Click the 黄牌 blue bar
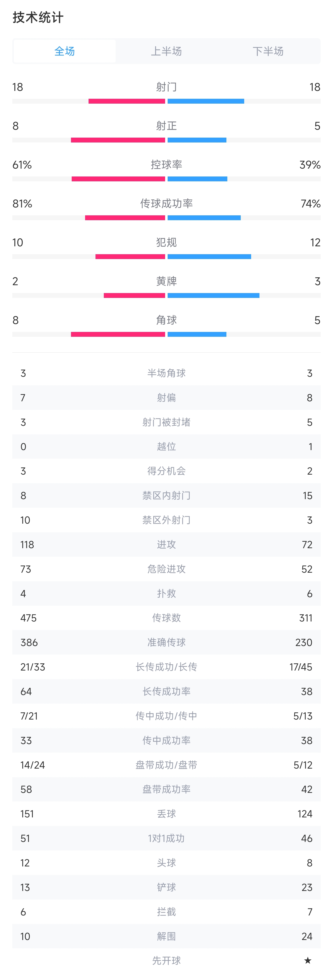The height and width of the screenshot is (980, 333). (x=213, y=296)
